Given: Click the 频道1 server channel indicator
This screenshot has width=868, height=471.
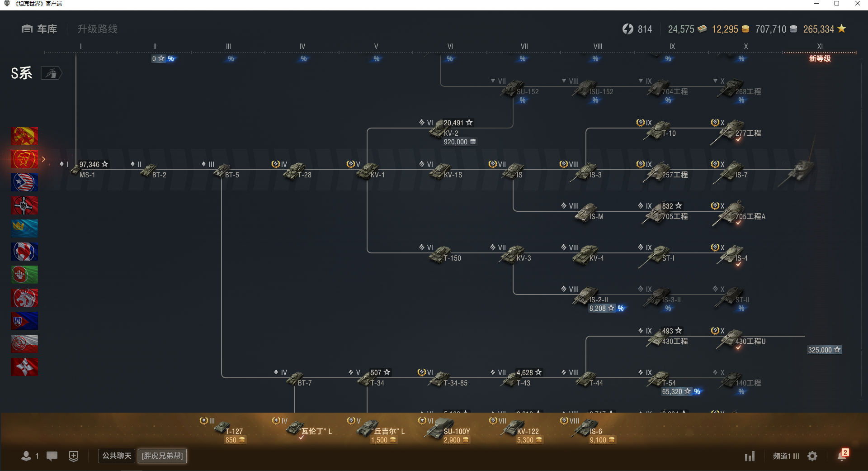Looking at the screenshot, I should [786, 456].
